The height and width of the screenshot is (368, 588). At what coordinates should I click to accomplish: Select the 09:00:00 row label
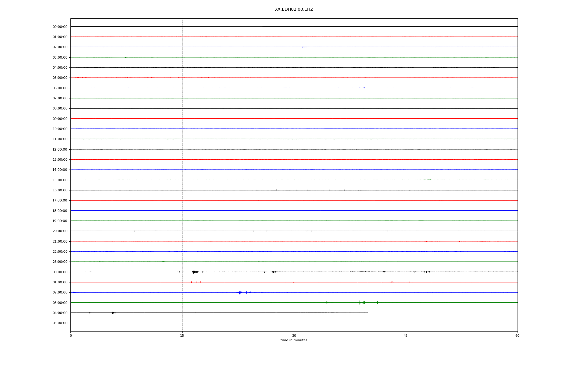click(60, 119)
